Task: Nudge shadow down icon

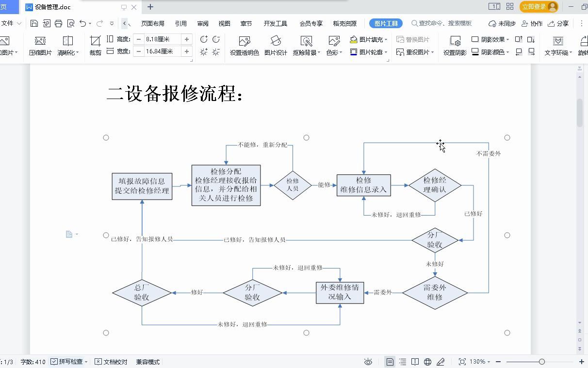Action: pyautogui.click(x=531, y=39)
